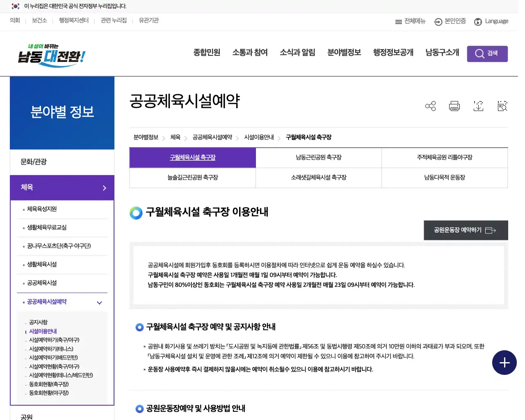Click the purple 검색 search button
The height and width of the screenshot is (420, 525).
(487, 54)
